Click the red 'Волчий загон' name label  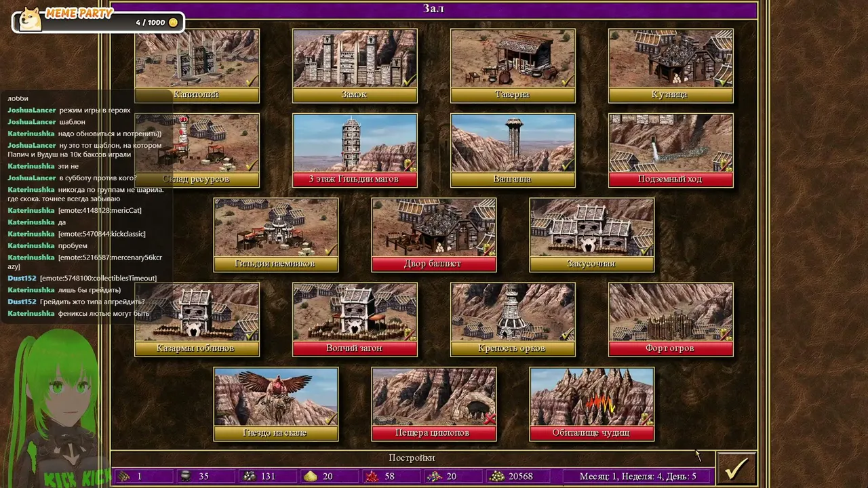tap(355, 349)
